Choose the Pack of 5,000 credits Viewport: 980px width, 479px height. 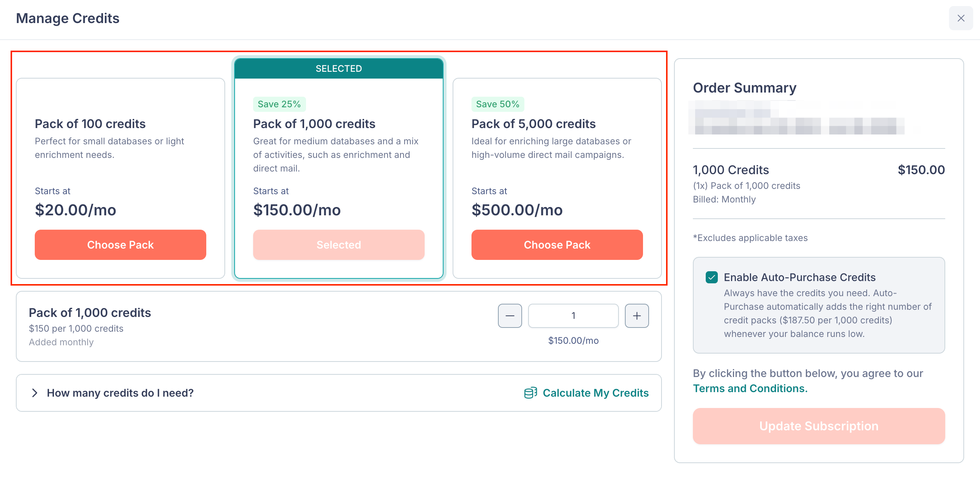tap(556, 245)
